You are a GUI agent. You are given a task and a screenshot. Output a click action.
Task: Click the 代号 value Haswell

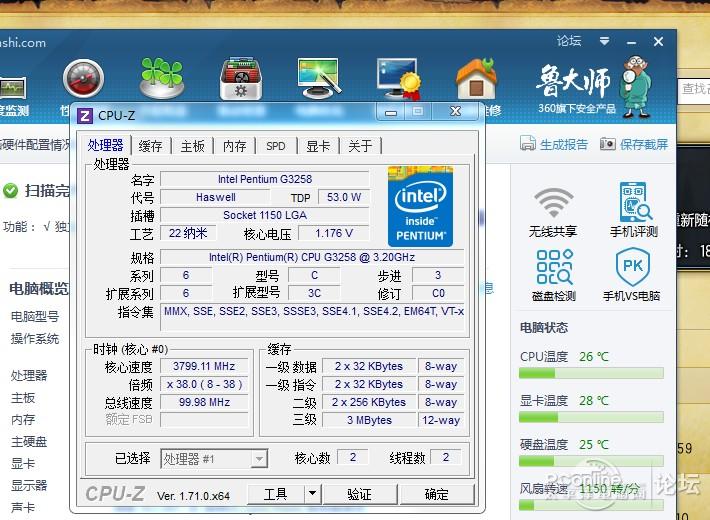[x=216, y=197]
